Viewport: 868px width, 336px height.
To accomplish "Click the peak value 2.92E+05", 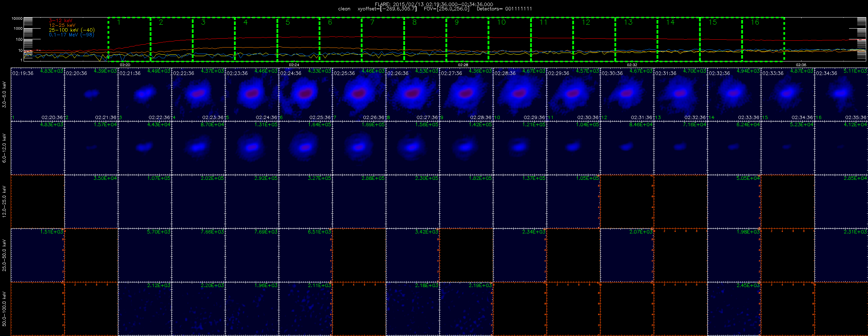I will point(266,178).
